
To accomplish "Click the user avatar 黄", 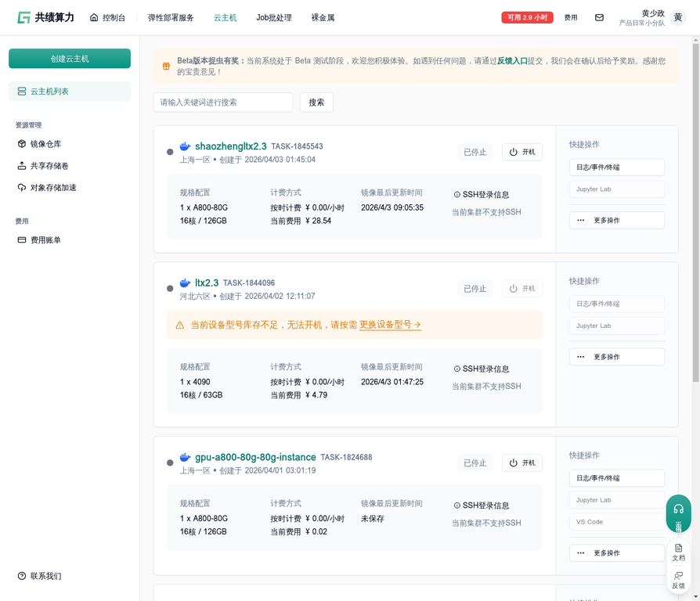I will point(678,17).
